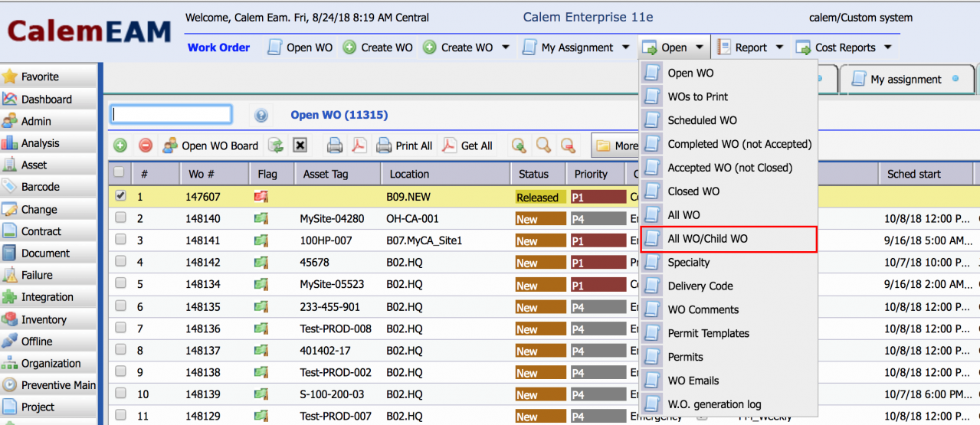
Task: Click the add search magnifier icon
Action: tap(519, 145)
